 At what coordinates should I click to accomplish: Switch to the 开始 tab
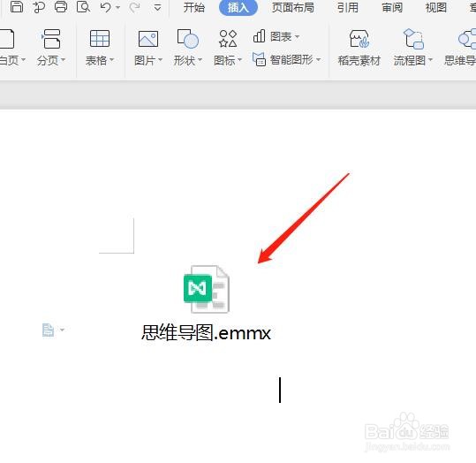pos(194,7)
